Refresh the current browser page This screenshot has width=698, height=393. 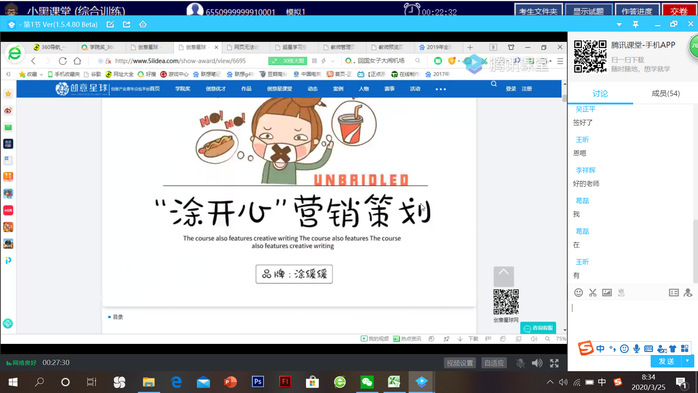click(x=63, y=61)
